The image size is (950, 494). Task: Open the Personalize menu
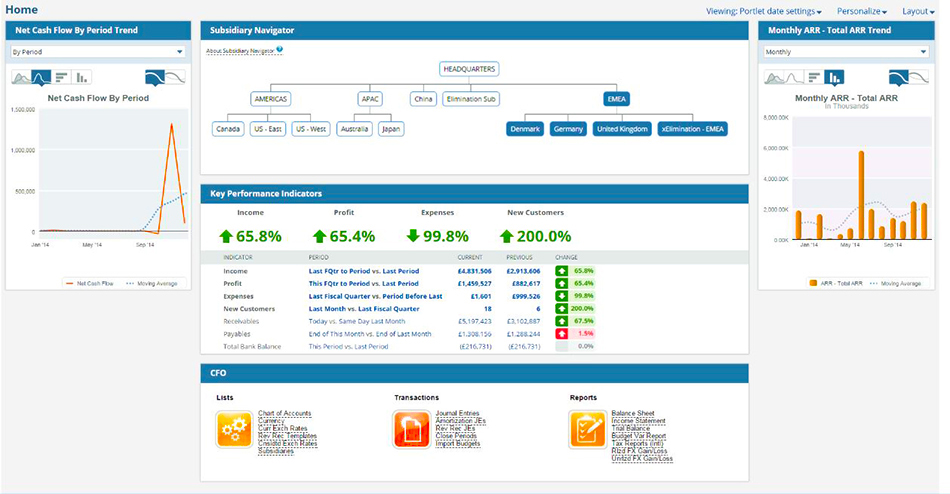pos(863,11)
